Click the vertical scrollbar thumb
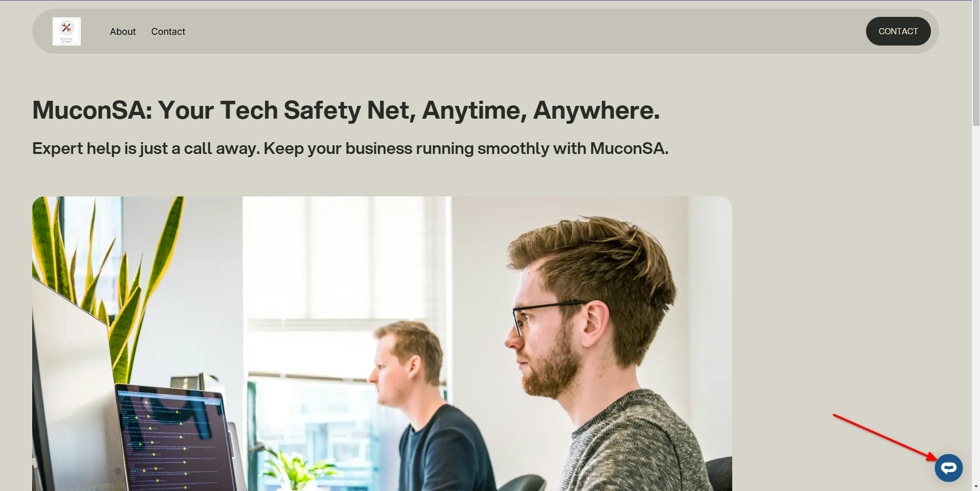The image size is (980, 491). coord(976,64)
